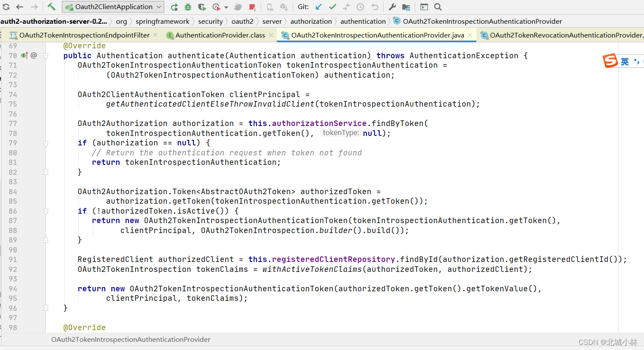Click 'registeredClientRepository' on line 91
Viewport: 644px width, 350px height.
click(x=334, y=259)
